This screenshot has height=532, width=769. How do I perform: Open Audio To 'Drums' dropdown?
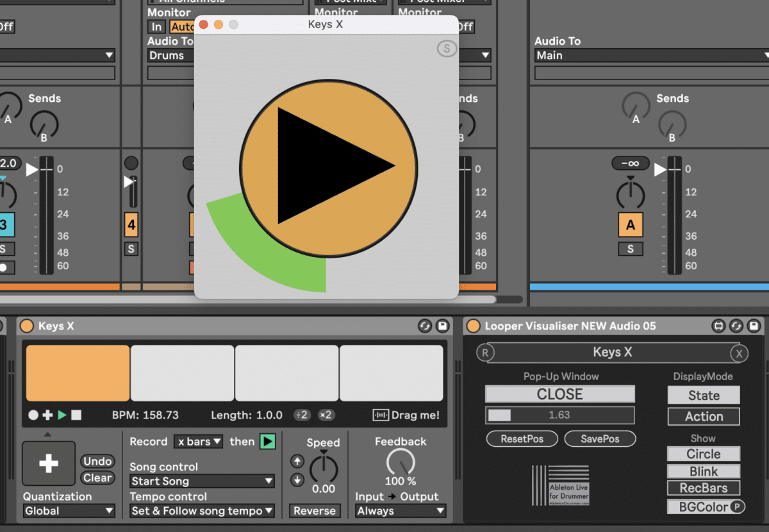[x=171, y=55]
